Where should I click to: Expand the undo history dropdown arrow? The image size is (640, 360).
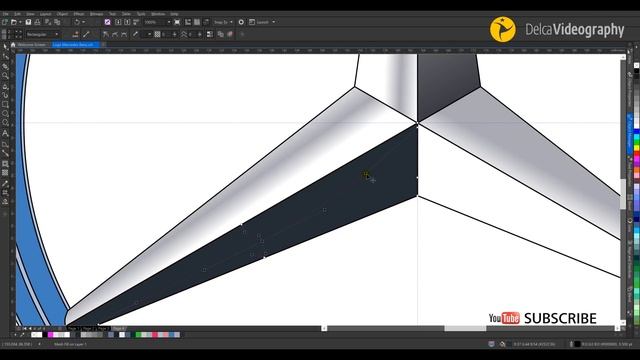point(84,22)
